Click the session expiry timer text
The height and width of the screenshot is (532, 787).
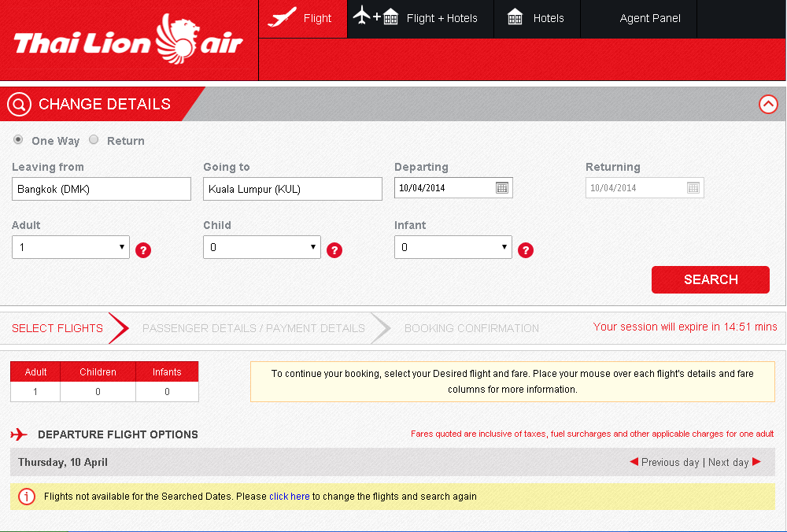[x=685, y=327]
